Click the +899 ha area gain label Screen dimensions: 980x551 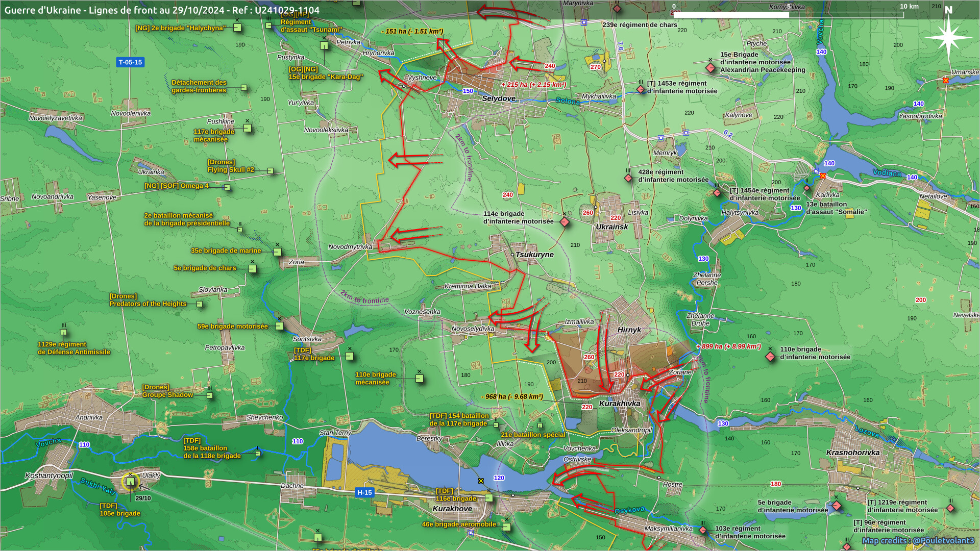(x=728, y=346)
